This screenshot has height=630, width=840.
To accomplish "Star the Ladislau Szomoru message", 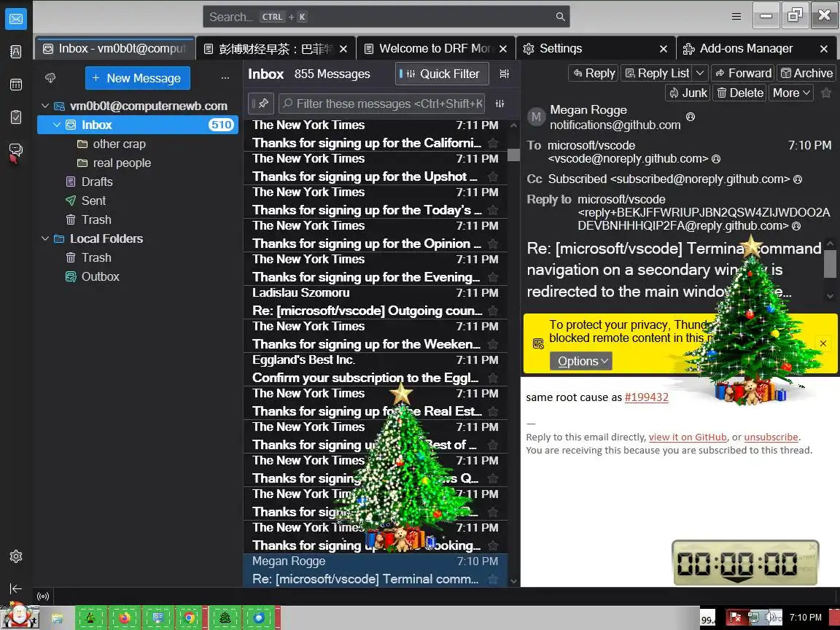I will (493, 311).
